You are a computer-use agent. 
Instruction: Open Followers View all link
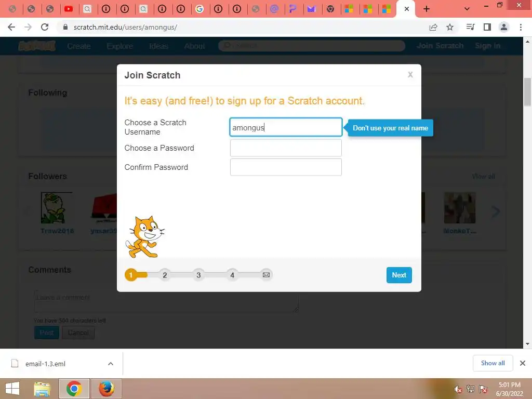[483, 177]
